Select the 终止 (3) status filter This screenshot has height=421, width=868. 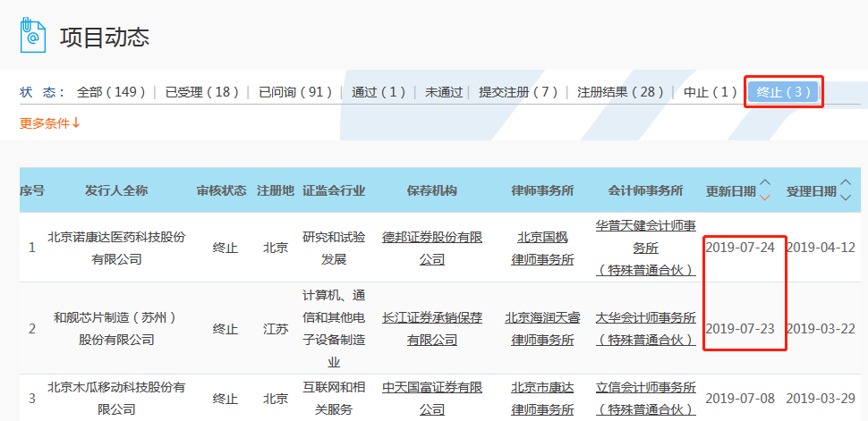pyautogui.click(x=783, y=92)
